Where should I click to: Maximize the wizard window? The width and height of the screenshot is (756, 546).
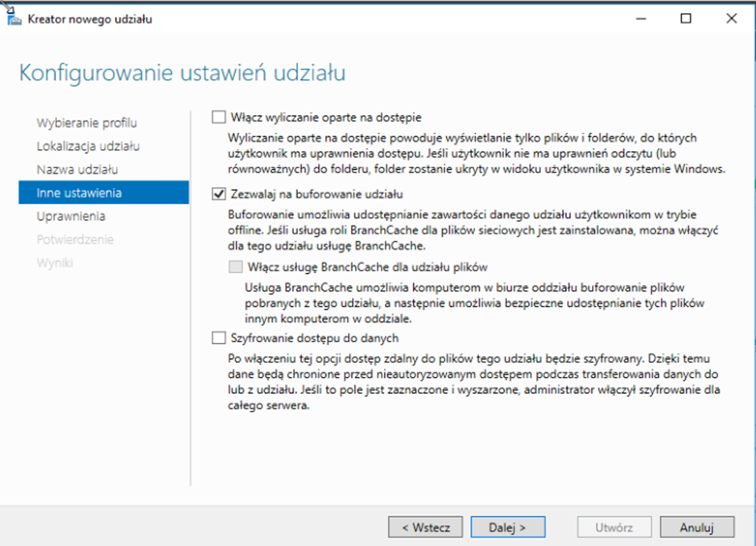coord(686,19)
